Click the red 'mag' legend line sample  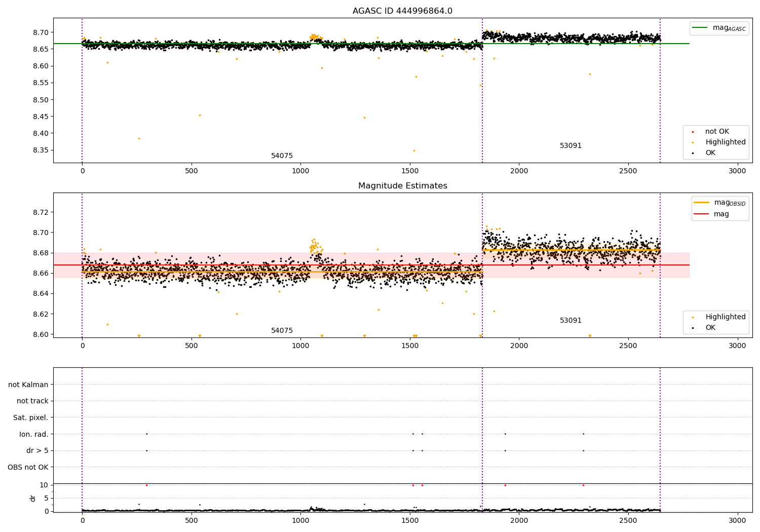[701, 214]
